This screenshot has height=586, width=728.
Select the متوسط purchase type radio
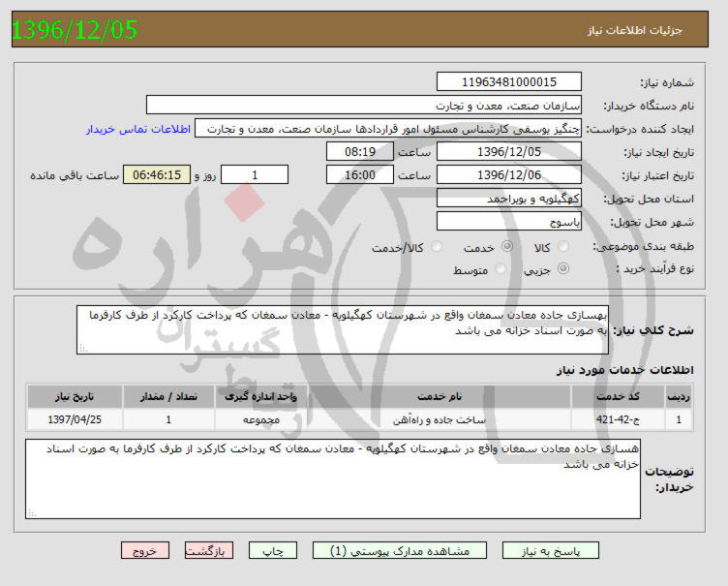tap(500, 268)
